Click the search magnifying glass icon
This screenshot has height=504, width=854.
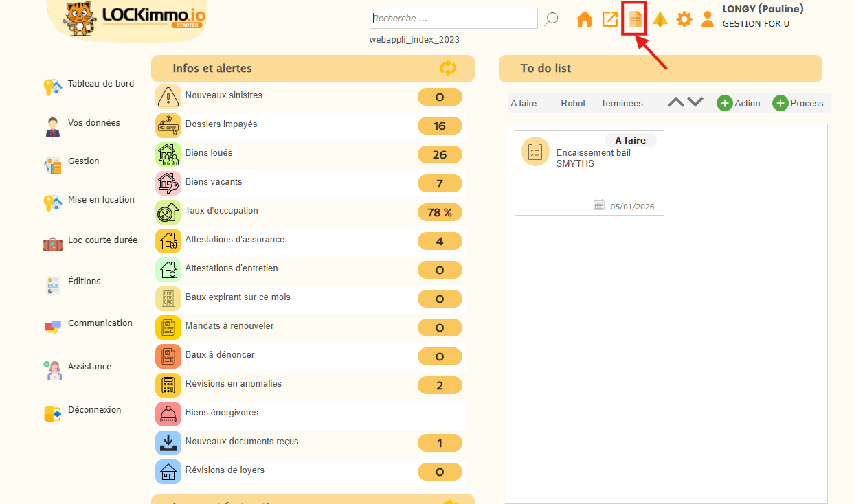[x=551, y=19]
